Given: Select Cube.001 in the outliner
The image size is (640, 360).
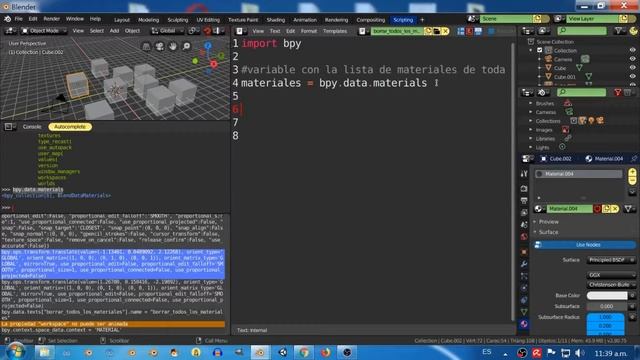Looking at the screenshot, I should pyautogui.click(x=564, y=77).
